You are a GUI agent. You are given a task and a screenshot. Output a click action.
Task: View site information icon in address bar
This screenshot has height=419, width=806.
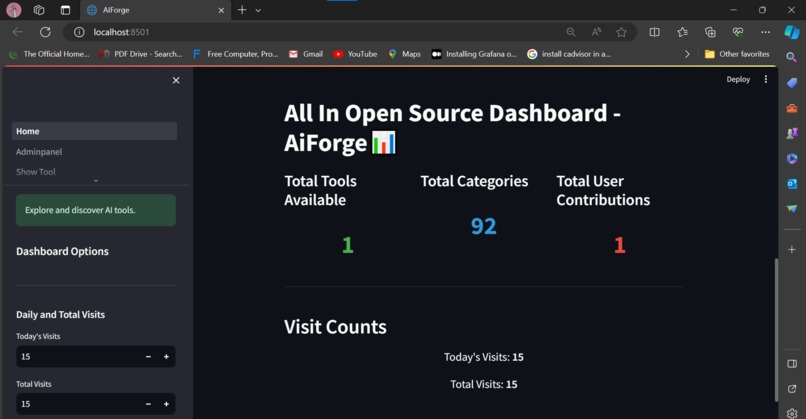pyautogui.click(x=79, y=32)
